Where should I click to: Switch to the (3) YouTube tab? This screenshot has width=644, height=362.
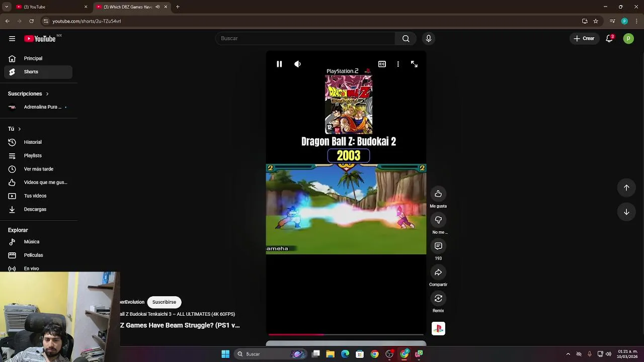point(50,7)
